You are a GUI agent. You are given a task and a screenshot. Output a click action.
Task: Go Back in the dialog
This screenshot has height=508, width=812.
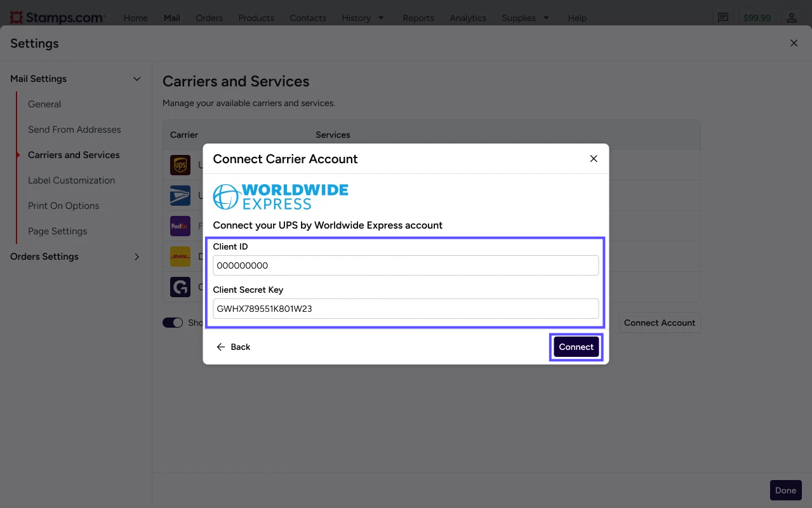pos(234,347)
